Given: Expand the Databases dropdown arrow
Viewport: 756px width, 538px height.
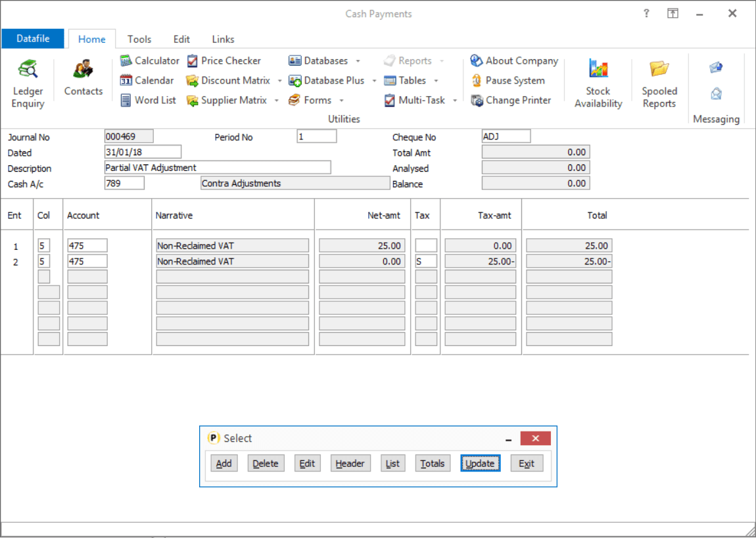Looking at the screenshot, I should [x=358, y=61].
